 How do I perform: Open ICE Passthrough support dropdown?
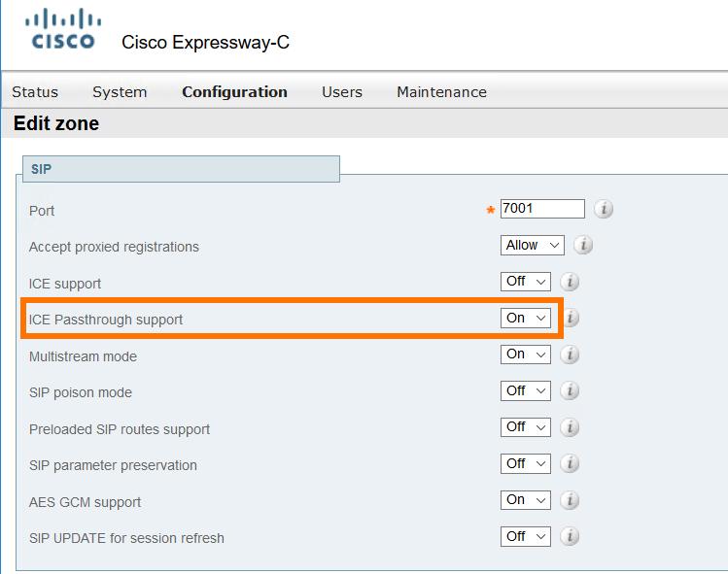click(526, 318)
